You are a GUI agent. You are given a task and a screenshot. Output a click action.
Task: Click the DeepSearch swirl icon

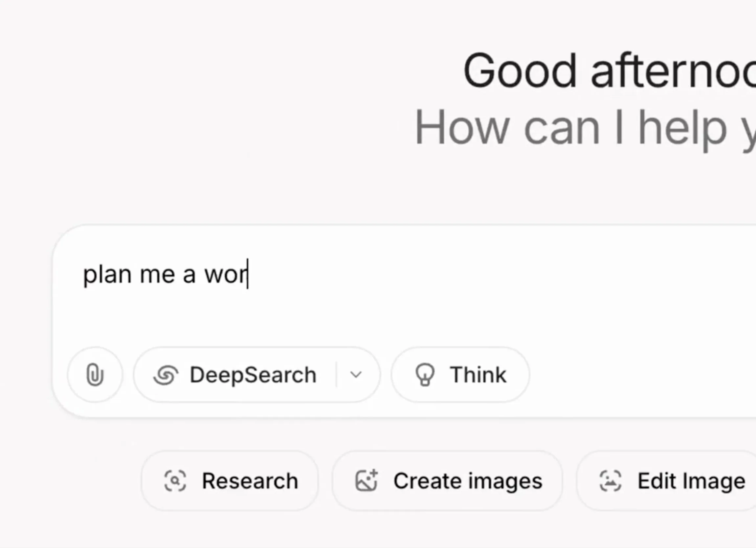(x=166, y=375)
